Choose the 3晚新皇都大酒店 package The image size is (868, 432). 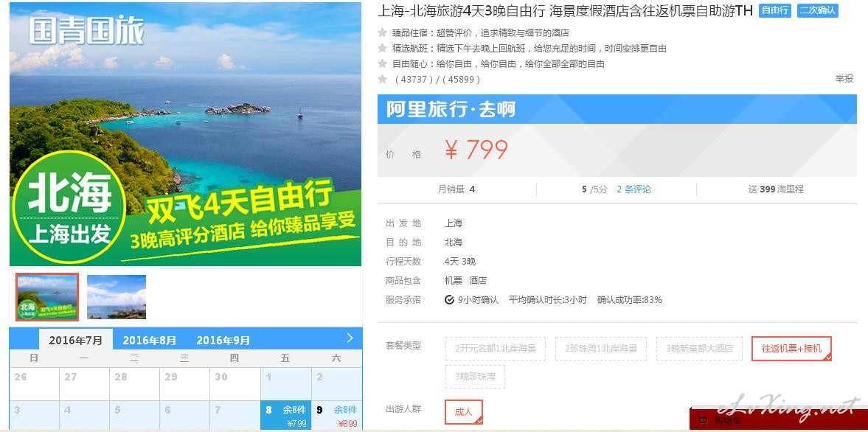(699, 349)
